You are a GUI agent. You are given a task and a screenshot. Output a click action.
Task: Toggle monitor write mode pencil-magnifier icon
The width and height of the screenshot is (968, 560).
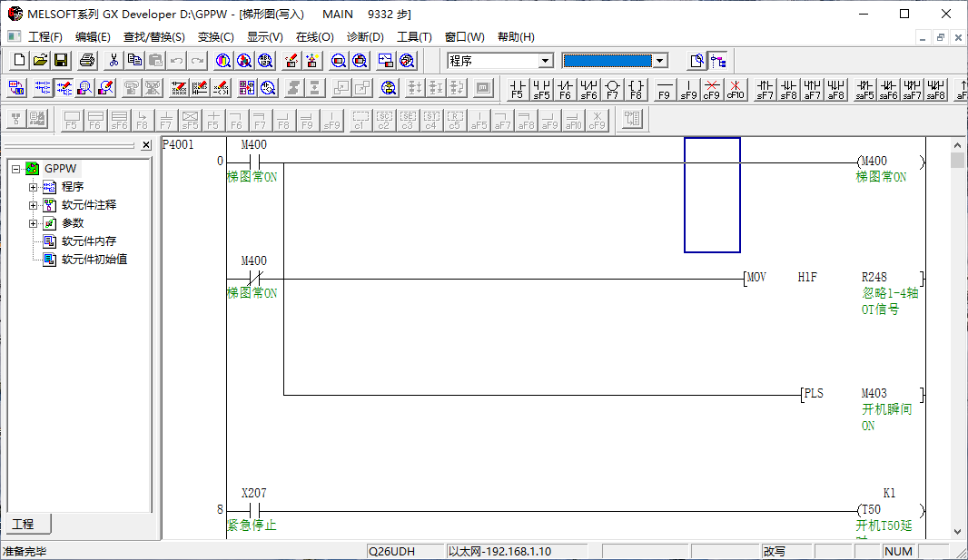click(x=106, y=88)
